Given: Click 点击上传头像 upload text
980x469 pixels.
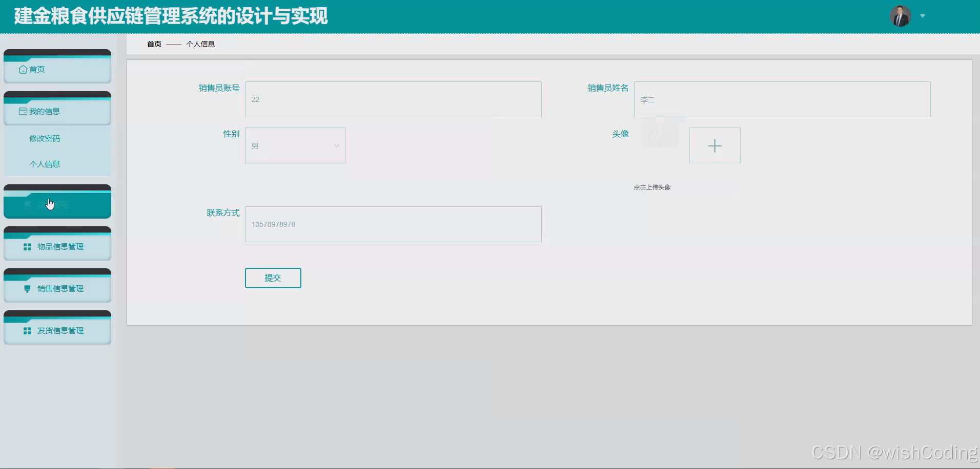Looking at the screenshot, I should (x=652, y=186).
